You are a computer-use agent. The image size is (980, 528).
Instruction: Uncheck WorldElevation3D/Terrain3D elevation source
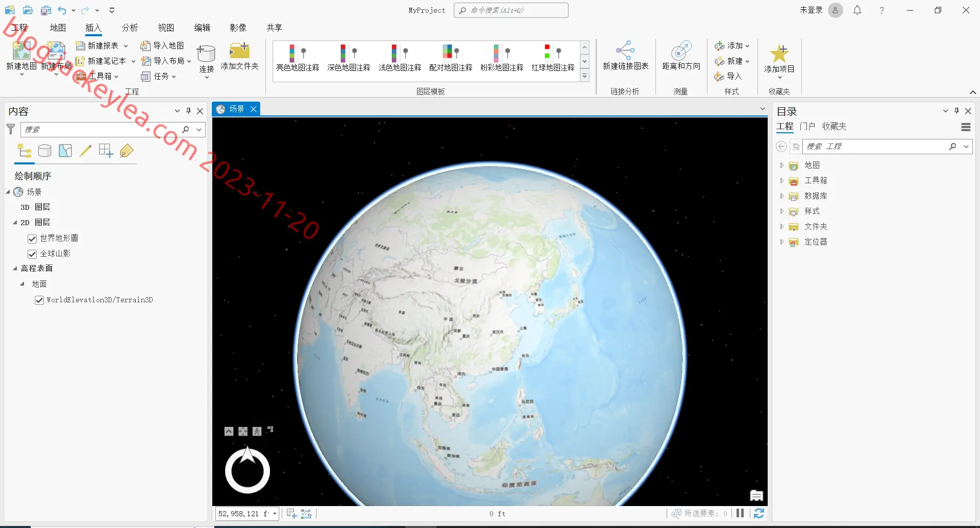(x=39, y=300)
